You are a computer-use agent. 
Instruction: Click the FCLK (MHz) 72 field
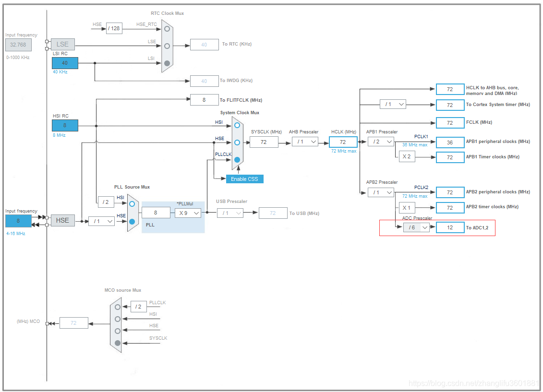coord(450,122)
